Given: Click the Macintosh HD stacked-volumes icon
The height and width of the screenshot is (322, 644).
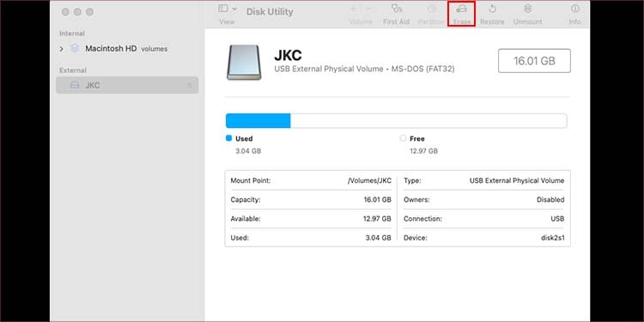Looking at the screenshot, I should [75, 48].
